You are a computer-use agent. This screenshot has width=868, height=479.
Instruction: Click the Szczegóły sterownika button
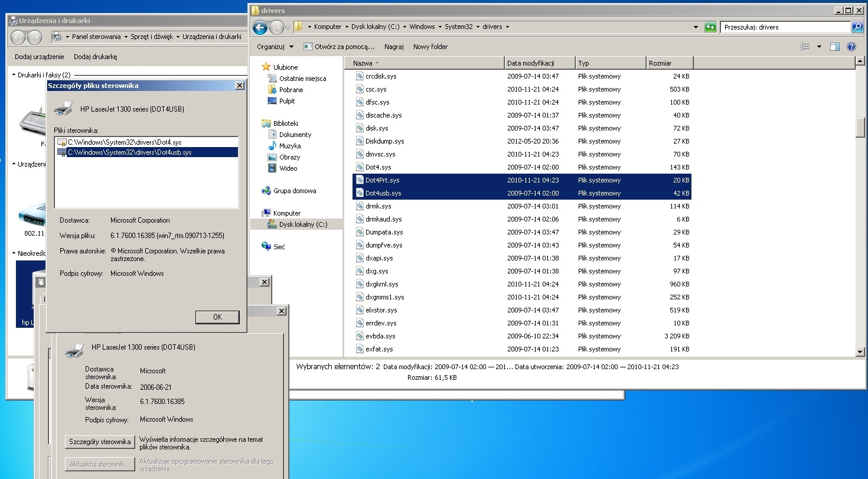click(x=100, y=442)
